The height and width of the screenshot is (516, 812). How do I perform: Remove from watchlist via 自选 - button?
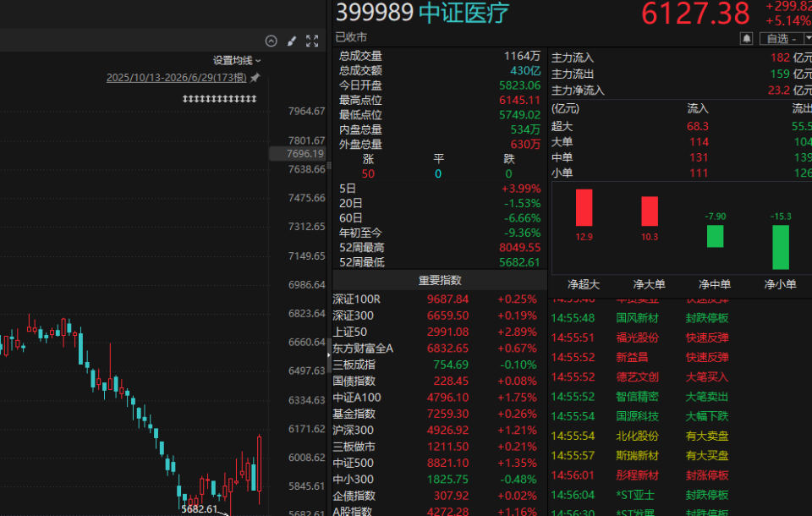781,39
